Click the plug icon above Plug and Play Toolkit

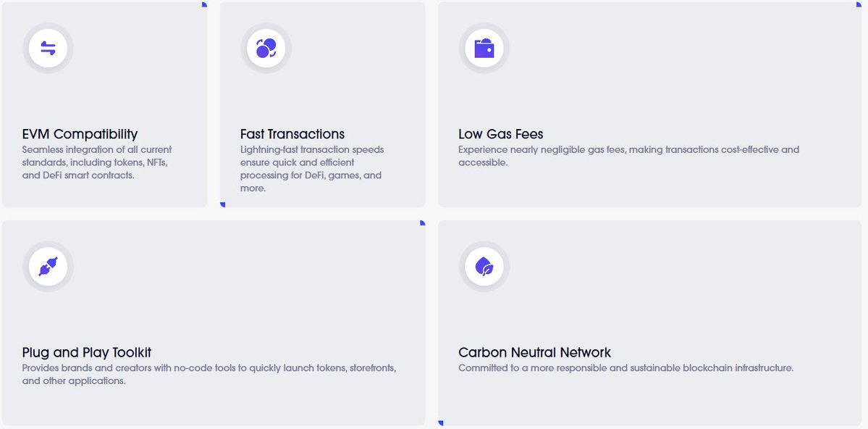point(49,267)
